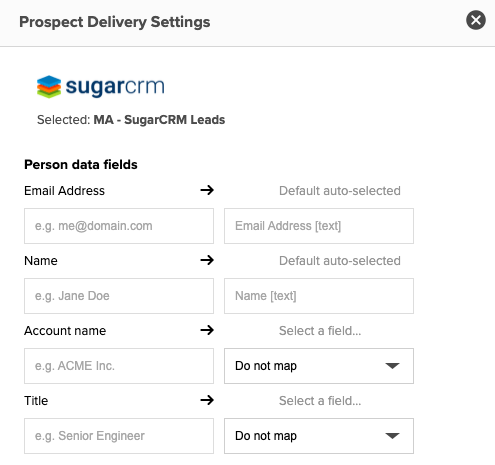The height and width of the screenshot is (465, 495).
Task: Close the Prospect Delivery Settings dialog
Action: (x=476, y=20)
